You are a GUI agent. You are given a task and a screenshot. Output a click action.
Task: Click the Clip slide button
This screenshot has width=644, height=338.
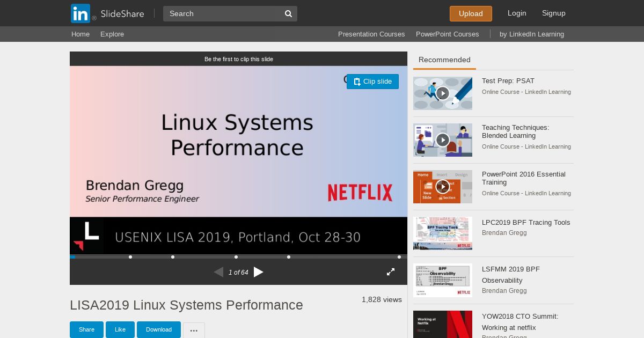[372, 82]
